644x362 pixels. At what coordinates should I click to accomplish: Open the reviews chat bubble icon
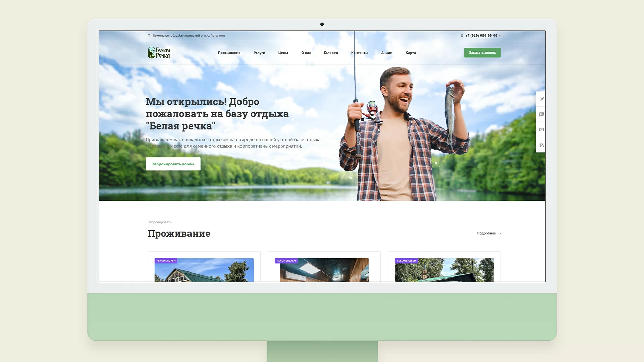(x=541, y=114)
